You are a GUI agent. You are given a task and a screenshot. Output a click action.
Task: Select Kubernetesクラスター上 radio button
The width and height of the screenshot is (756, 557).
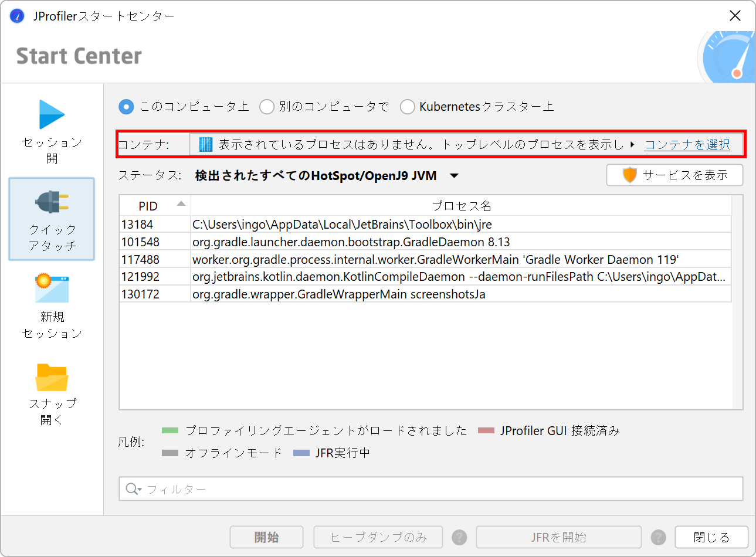click(x=408, y=107)
